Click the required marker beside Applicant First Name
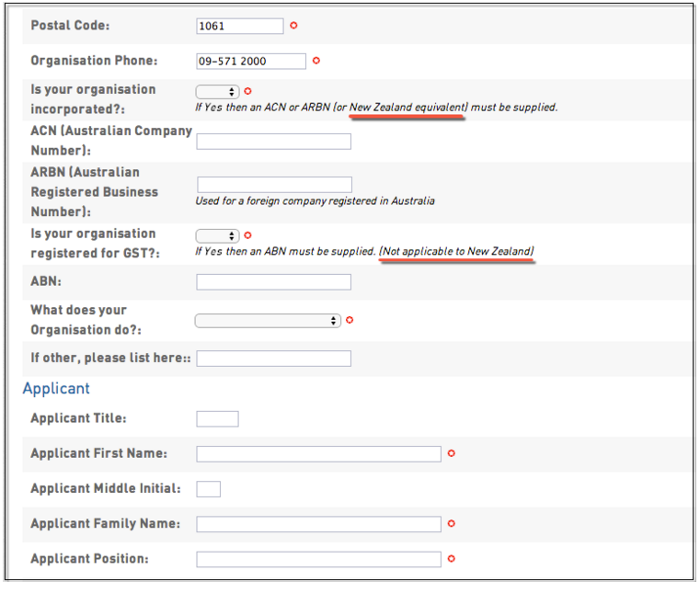This screenshot has height=593, width=700. click(x=452, y=453)
